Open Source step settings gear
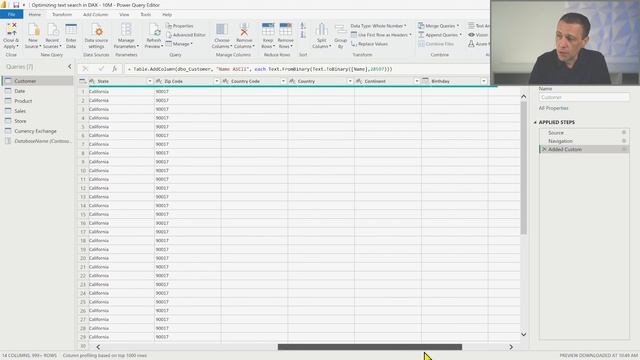640x360 pixels. pyautogui.click(x=624, y=132)
